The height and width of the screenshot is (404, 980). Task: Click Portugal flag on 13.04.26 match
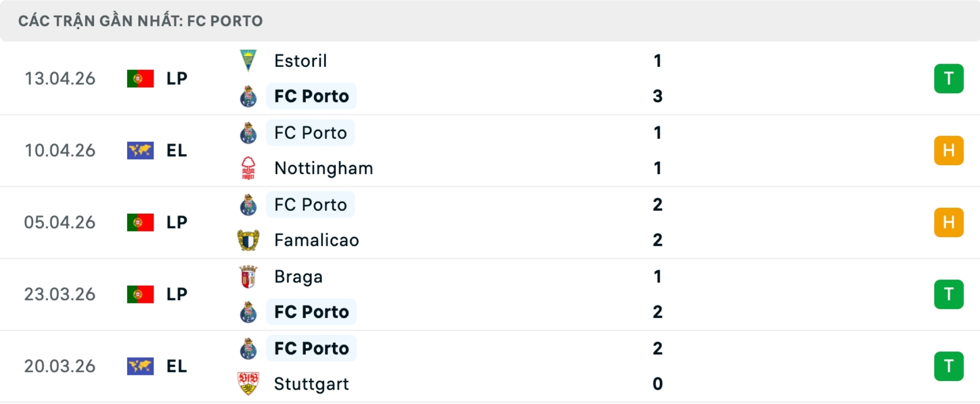click(140, 79)
